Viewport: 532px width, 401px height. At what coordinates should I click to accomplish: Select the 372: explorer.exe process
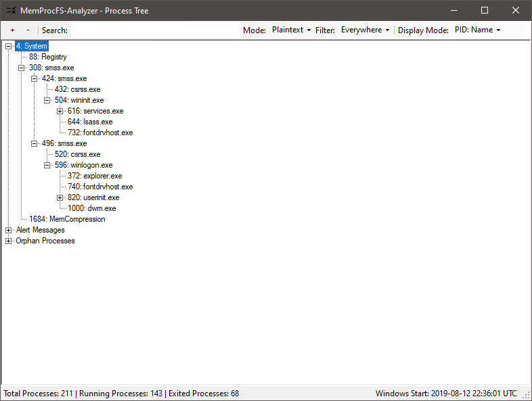[x=94, y=176]
